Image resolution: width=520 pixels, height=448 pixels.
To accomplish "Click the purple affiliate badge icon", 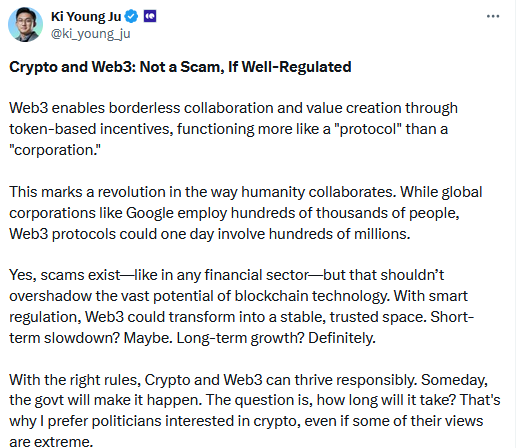I will tap(150, 16).
